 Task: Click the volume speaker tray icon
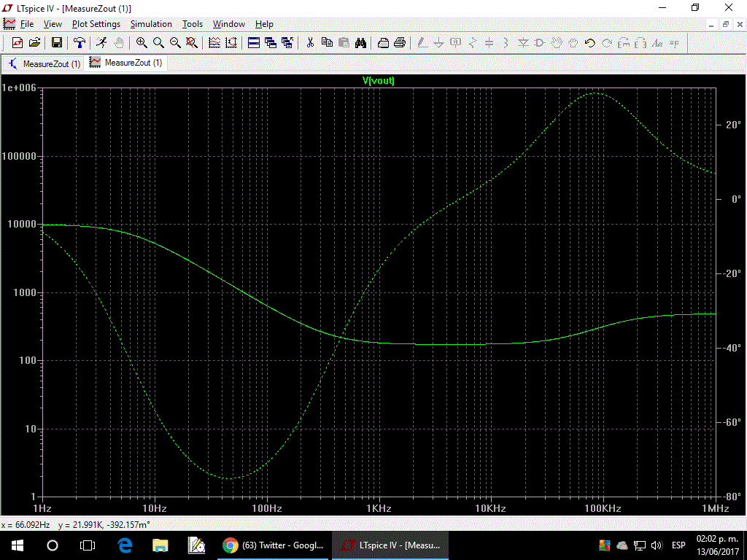tap(657, 545)
